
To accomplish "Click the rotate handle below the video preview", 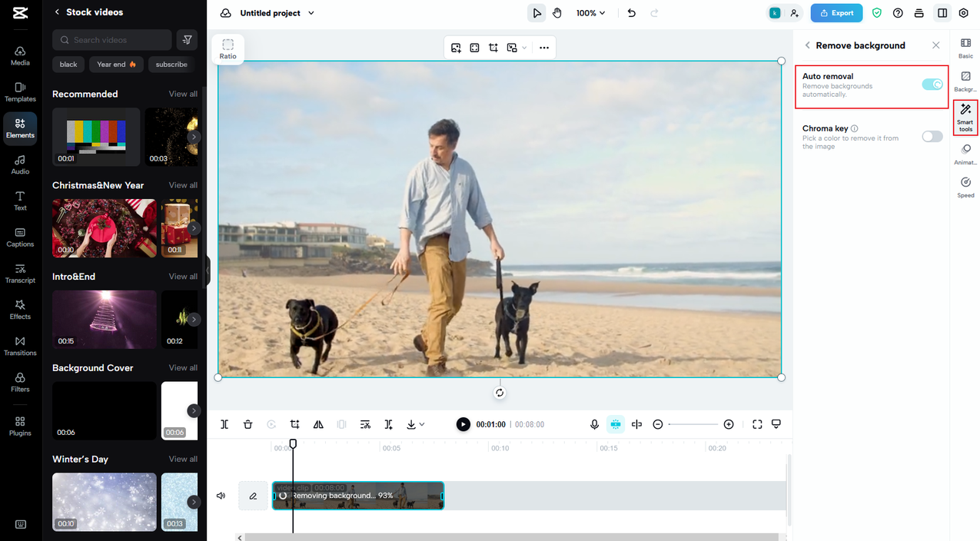I will point(500,393).
